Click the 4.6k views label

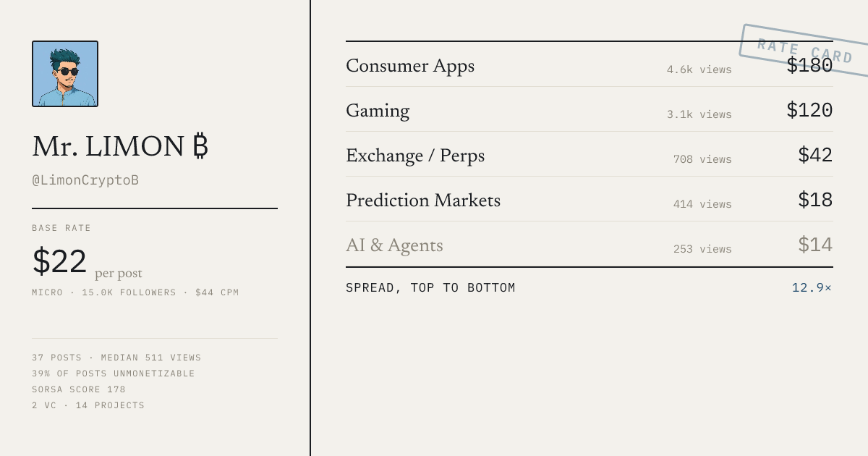(x=699, y=69)
